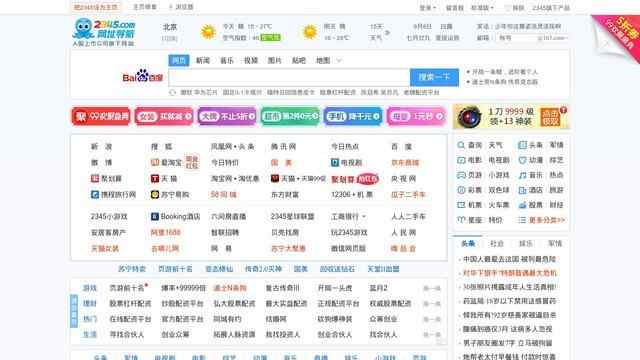Image resolution: width=640 pixels, height=360 pixels.
Task: Click the 爱淘宝 site icon
Action: [155, 162]
